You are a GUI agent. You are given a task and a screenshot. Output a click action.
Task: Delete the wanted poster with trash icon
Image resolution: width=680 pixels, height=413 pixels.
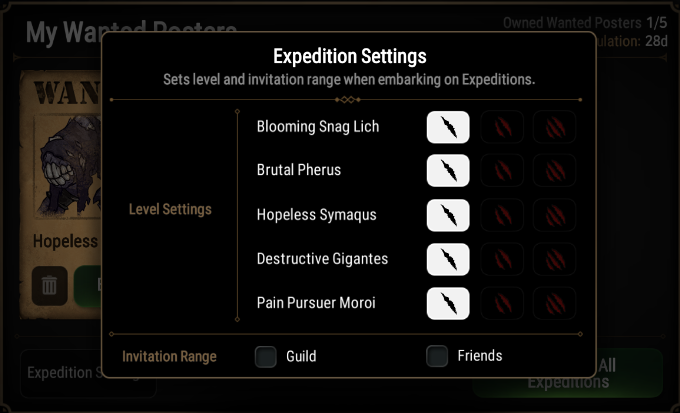click(x=49, y=286)
